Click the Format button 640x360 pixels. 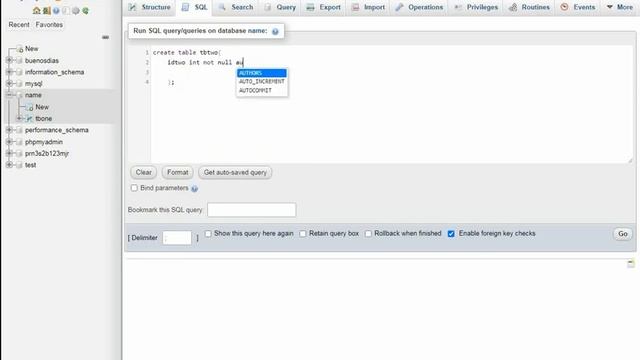point(178,172)
